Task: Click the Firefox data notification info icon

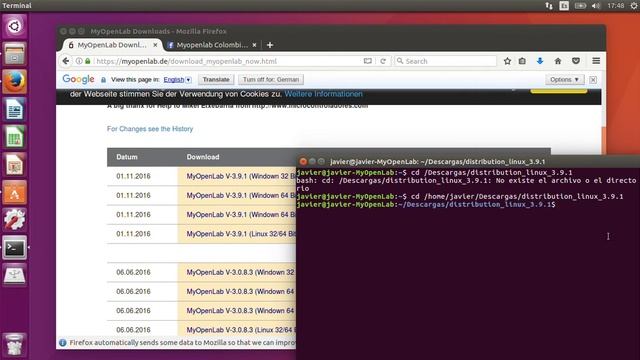Action: [x=62, y=343]
